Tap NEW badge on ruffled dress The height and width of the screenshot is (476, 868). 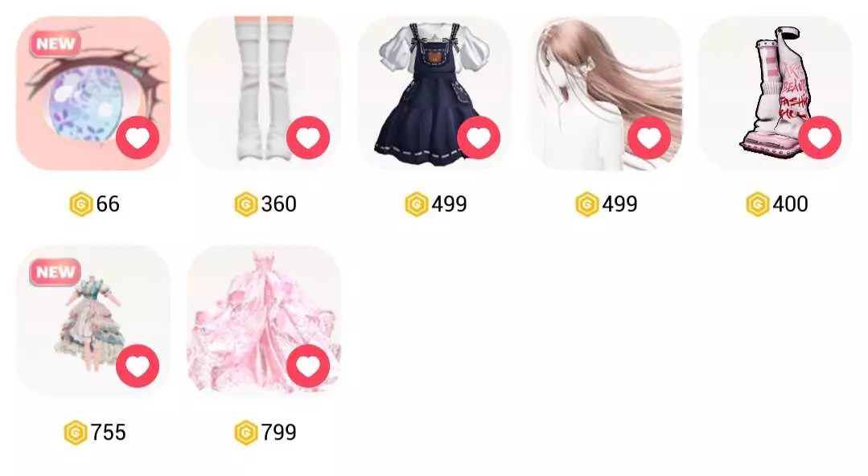pos(56,272)
